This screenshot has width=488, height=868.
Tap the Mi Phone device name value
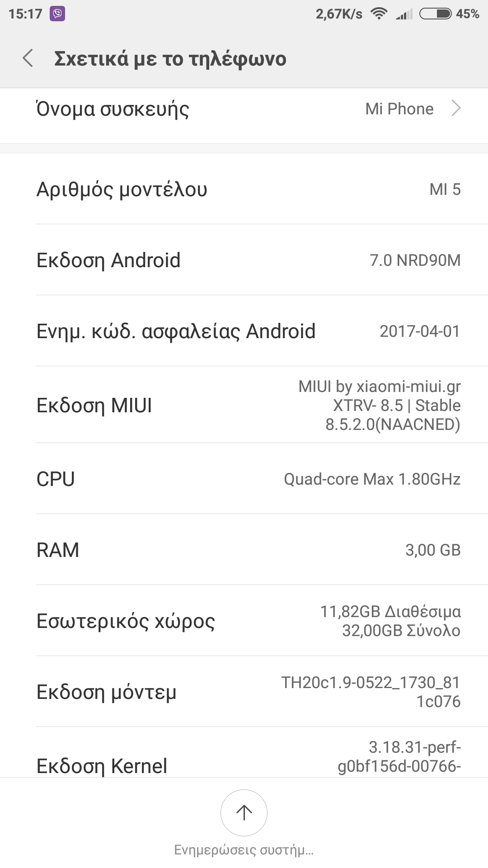click(399, 109)
